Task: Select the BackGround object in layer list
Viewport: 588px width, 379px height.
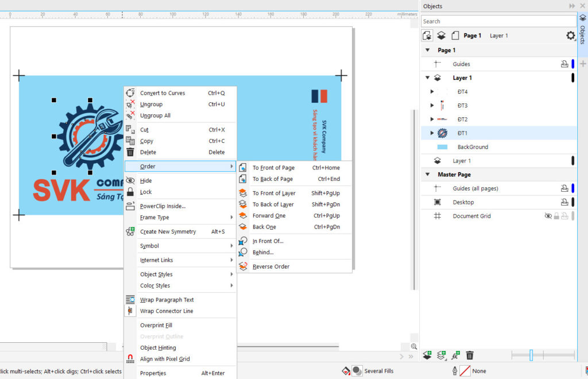Action: click(472, 147)
